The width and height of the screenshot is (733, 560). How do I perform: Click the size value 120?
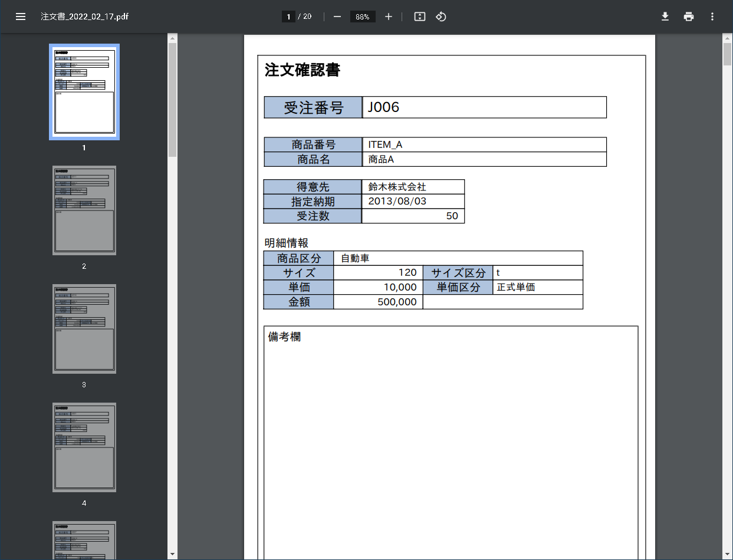(408, 272)
